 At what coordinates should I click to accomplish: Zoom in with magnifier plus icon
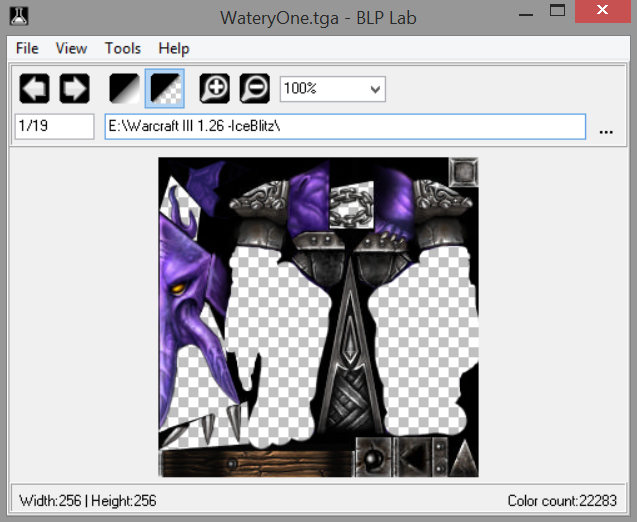(214, 88)
